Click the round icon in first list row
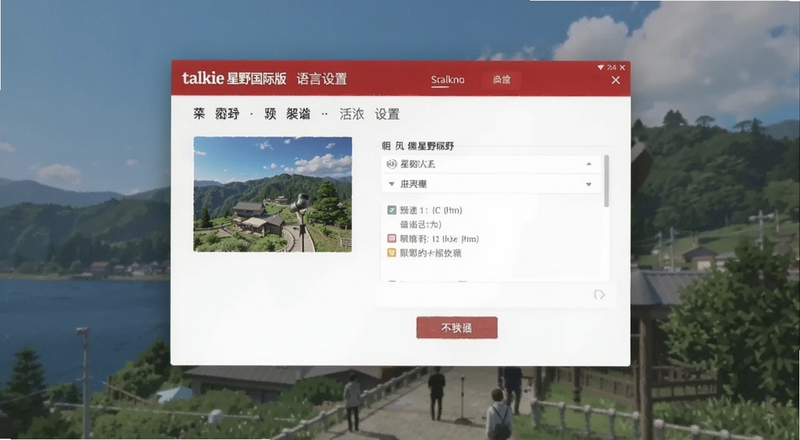This screenshot has height=440, width=800. pyautogui.click(x=392, y=164)
